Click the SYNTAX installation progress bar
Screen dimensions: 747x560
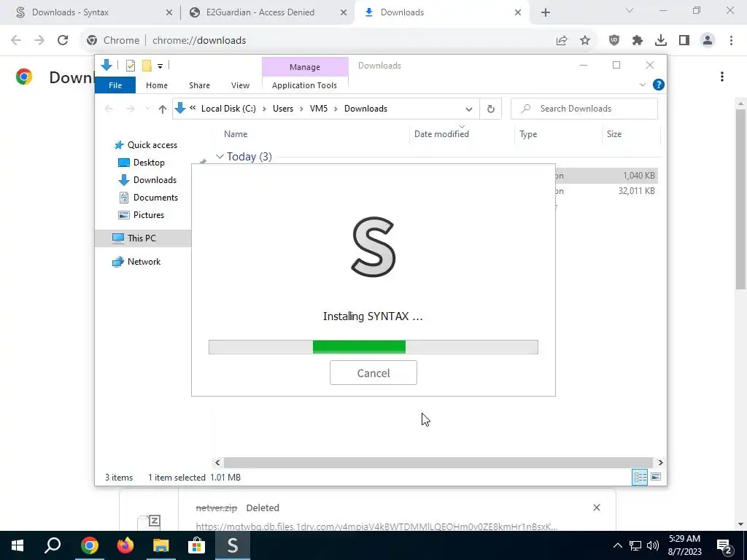pyautogui.click(x=373, y=346)
